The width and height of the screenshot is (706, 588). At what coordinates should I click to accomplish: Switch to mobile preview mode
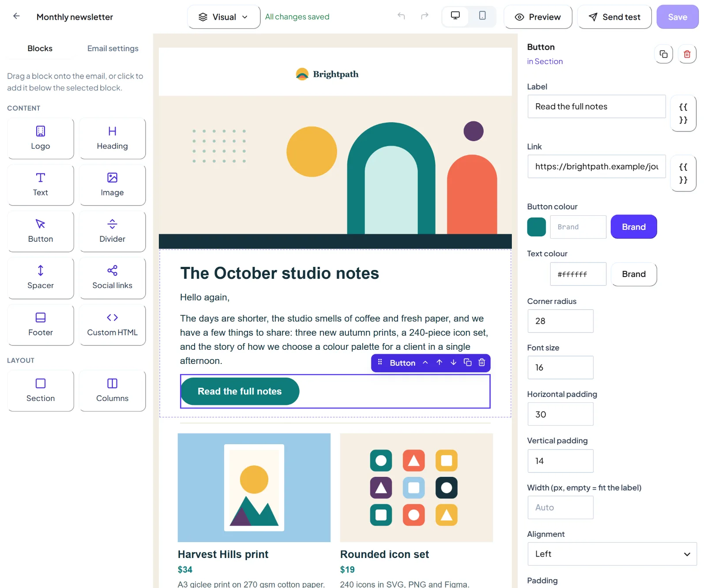tap(482, 16)
